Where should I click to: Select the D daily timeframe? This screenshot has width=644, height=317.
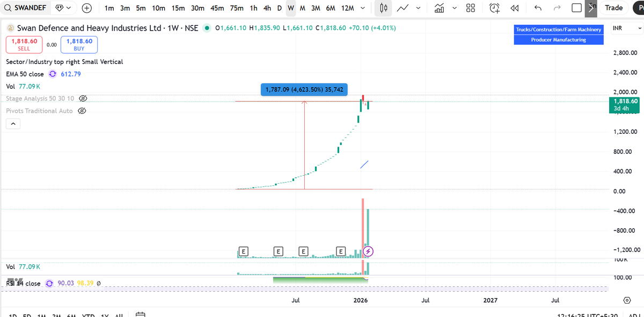279,8
